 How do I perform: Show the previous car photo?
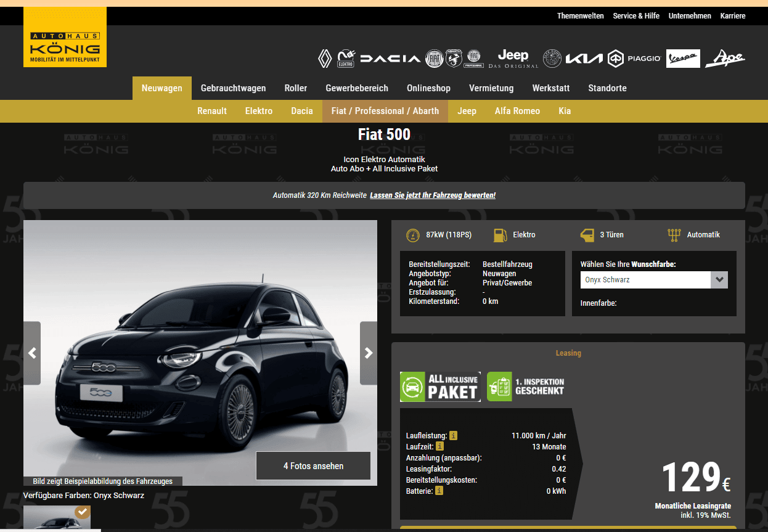click(x=32, y=353)
